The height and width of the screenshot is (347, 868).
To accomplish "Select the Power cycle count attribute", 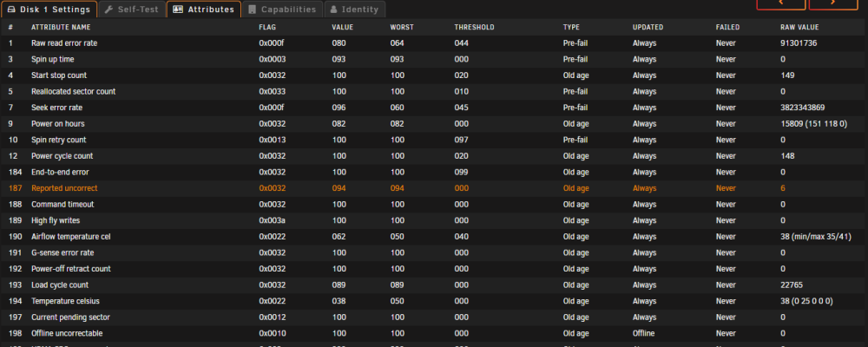I will pyautogui.click(x=62, y=156).
